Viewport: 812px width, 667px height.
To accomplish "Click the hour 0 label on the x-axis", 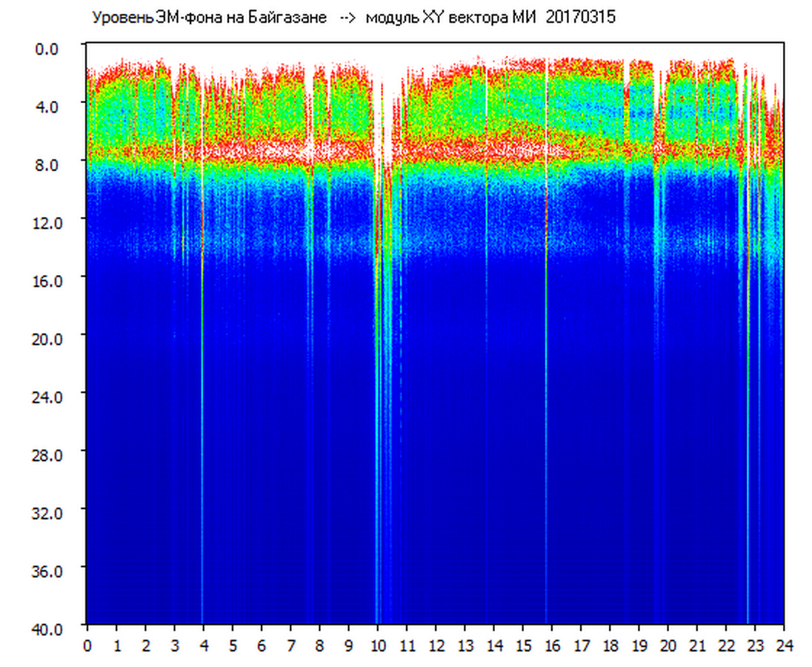I will 87,646.
